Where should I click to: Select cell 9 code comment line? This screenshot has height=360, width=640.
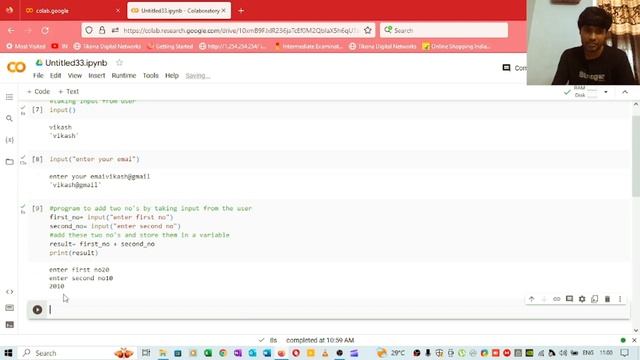[x=151, y=209]
